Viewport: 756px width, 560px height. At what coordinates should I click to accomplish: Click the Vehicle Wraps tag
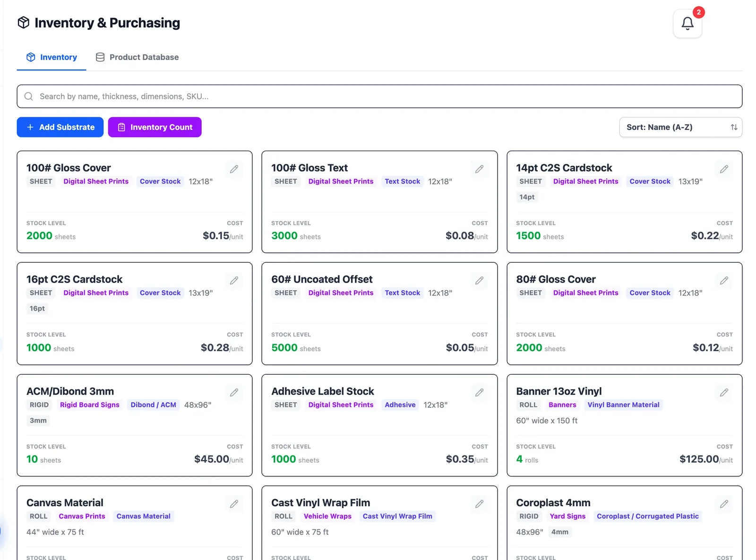pos(327,517)
